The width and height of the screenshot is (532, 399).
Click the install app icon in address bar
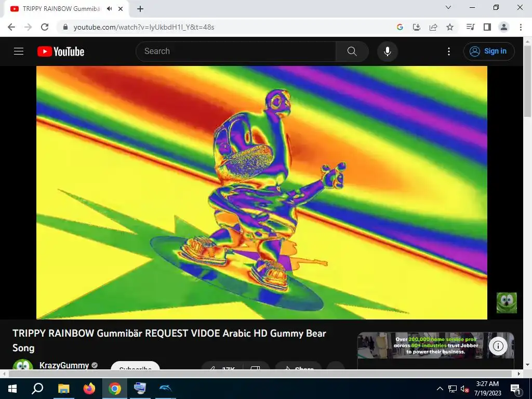point(417,27)
